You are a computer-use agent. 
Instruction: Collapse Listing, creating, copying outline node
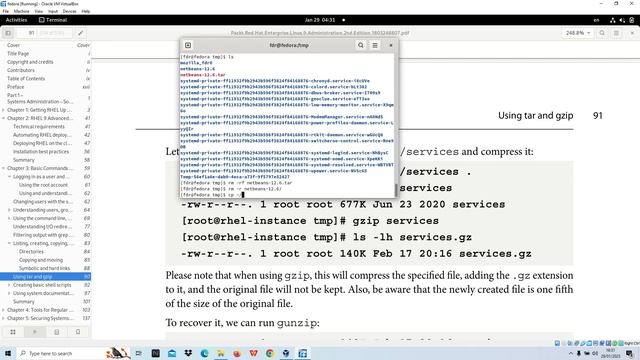[9, 243]
